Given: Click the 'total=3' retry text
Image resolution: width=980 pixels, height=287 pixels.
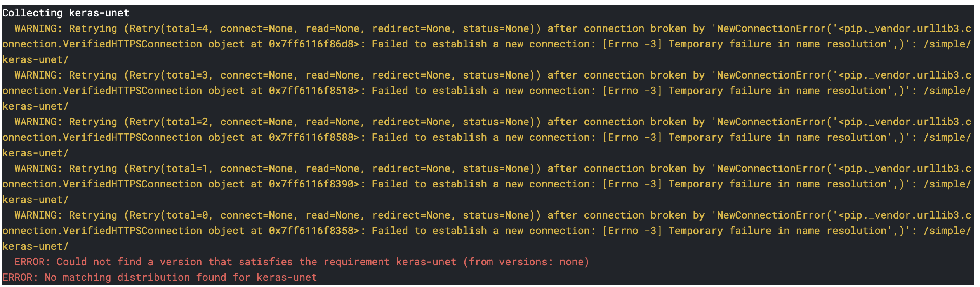Looking at the screenshot, I should click(x=187, y=75).
